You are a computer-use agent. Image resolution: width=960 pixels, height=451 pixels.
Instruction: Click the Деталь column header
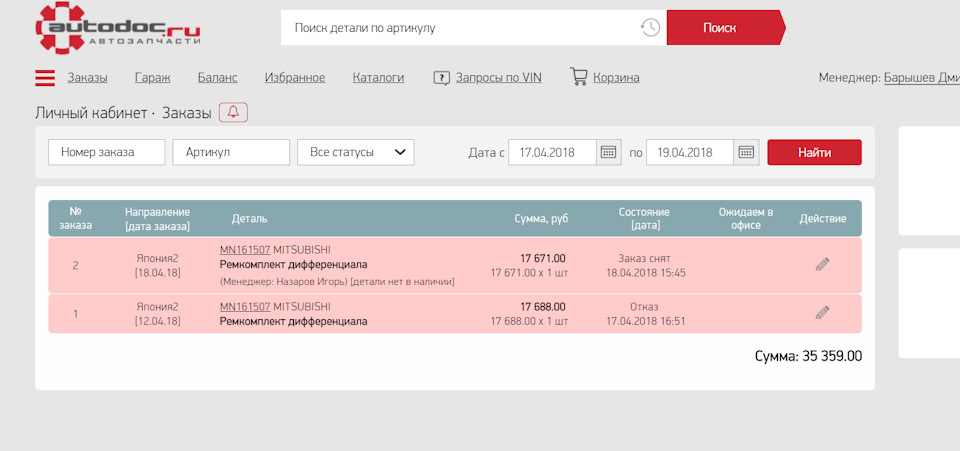click(x=249, y=218)
